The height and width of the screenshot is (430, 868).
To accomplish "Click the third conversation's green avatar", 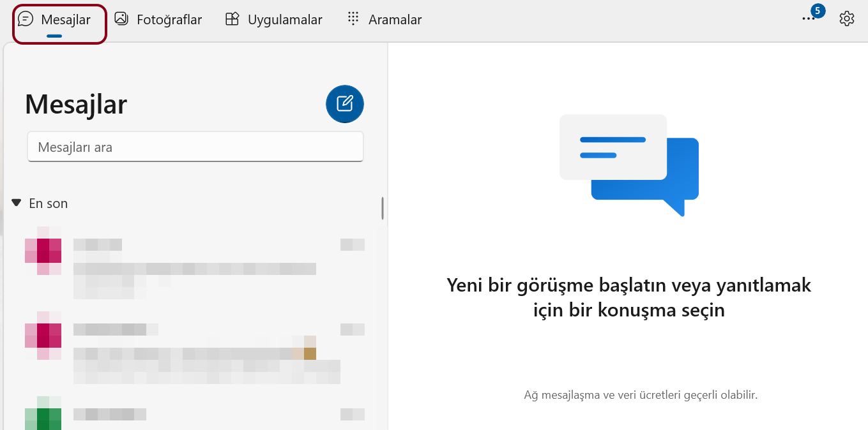I will [43, 416].
